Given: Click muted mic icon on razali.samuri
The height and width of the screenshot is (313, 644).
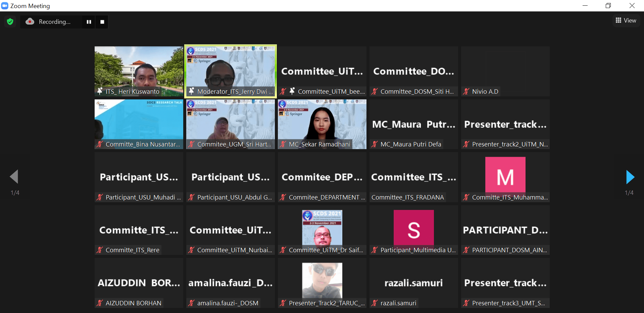Looking at the screenshot, I should click(375, 303).
